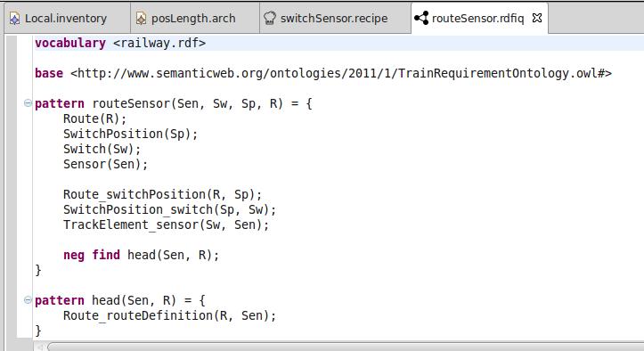Click the TrackElement_sensor(Sw, Sen) statement
The height and width of the screenshot is (351, 644).
coord(166,224)
